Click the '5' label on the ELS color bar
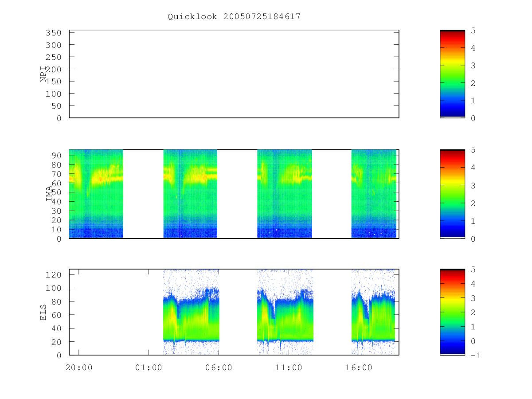Screen dimensions: 532x399 coord(473,270)
